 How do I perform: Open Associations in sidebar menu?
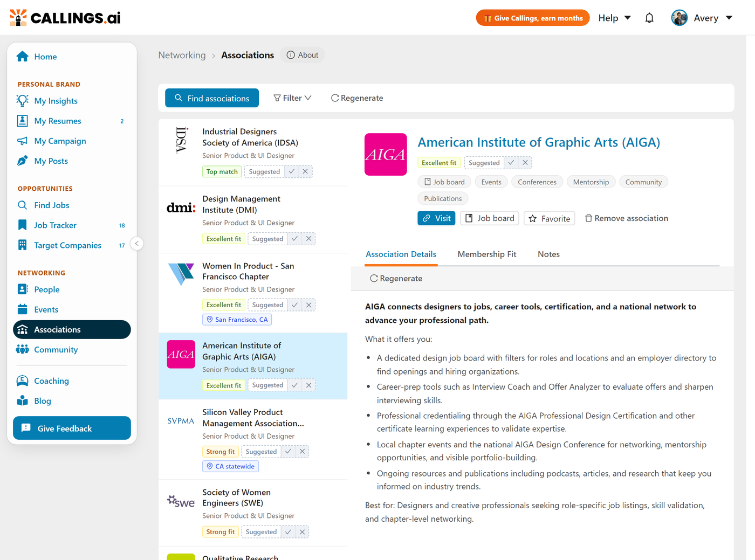tap(72, 329)
